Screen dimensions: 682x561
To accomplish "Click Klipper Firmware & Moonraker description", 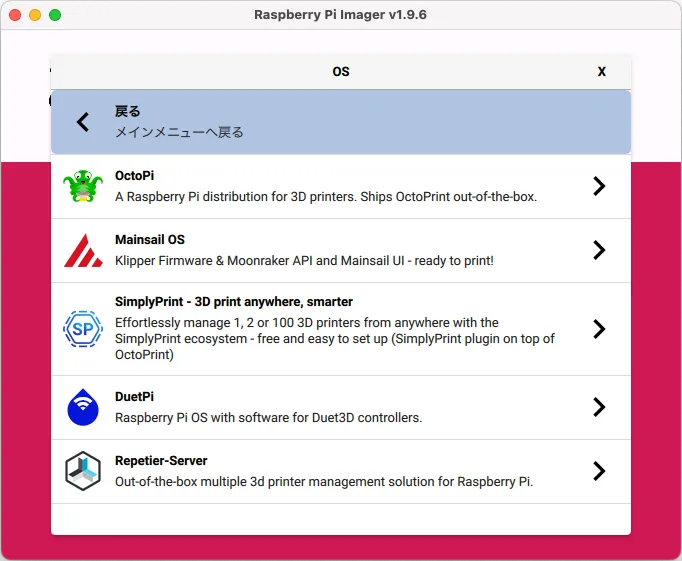I will pos(304,260).
